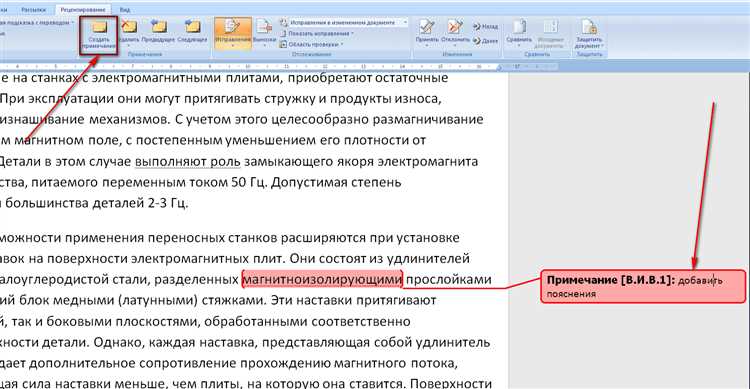750x389 pixels.
Task: Click Назад to go to previous change
Action: (x=485, y=26)
